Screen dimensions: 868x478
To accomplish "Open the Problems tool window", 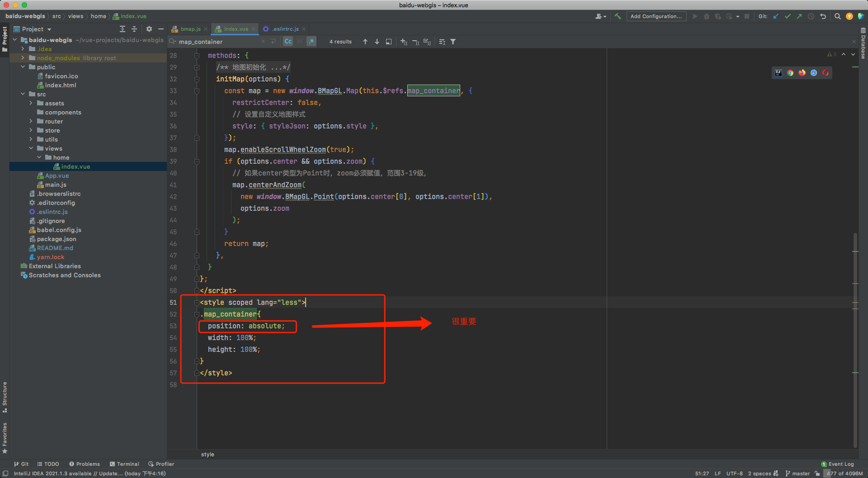I will [x=85, y=464].
